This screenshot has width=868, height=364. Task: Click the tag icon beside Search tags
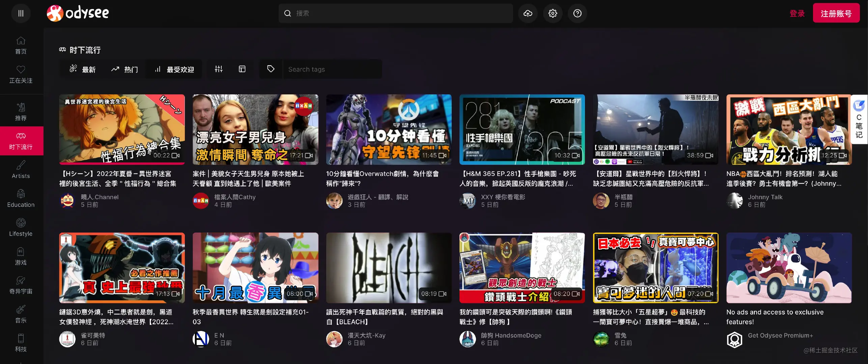271,69
